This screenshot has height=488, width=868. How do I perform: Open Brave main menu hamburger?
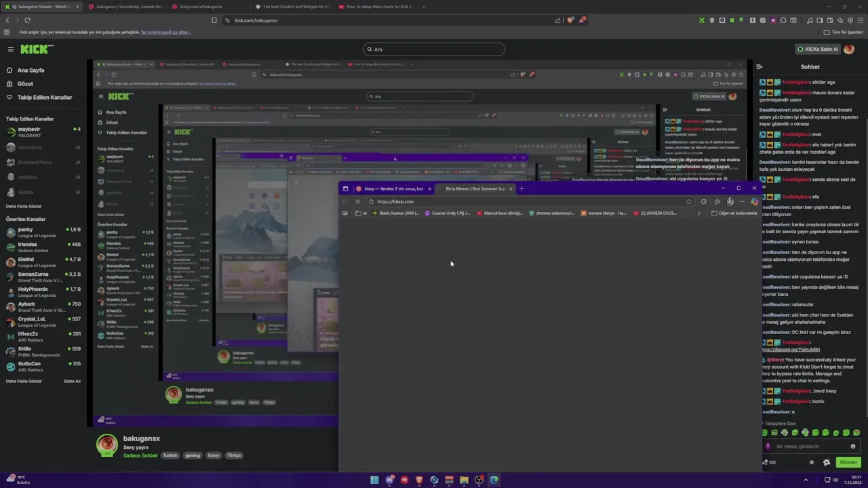tap(860, 20)
